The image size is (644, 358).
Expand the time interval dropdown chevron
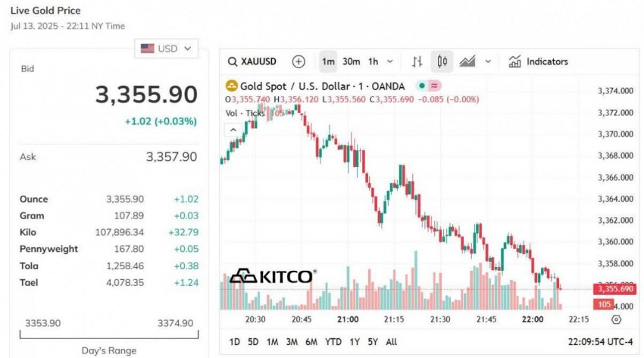click(390, 61)
